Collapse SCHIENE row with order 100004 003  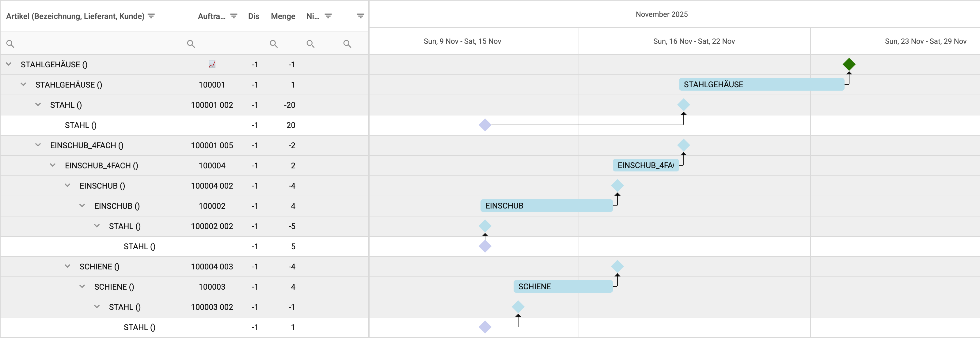click(67, 266)
